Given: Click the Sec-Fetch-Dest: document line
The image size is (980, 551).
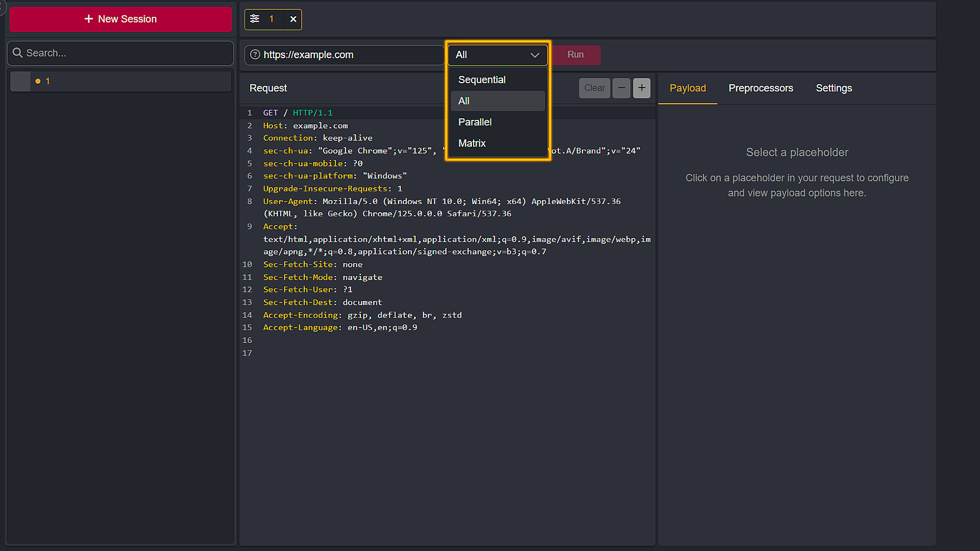Looking at the screenshot, I should coord(323,303).
